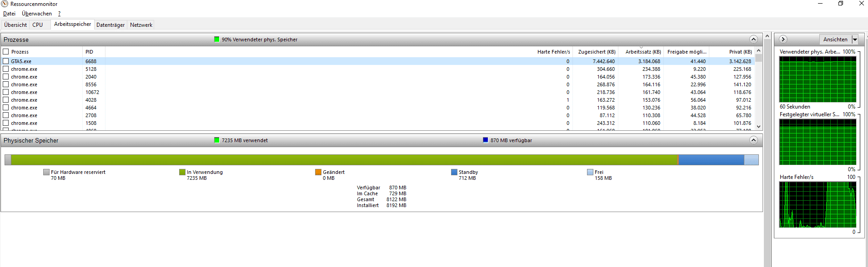Click the Verwendeter phys. Arbeitsspeicher graph
The height and width of the screenshot is (267, 868).
(818, 79)
